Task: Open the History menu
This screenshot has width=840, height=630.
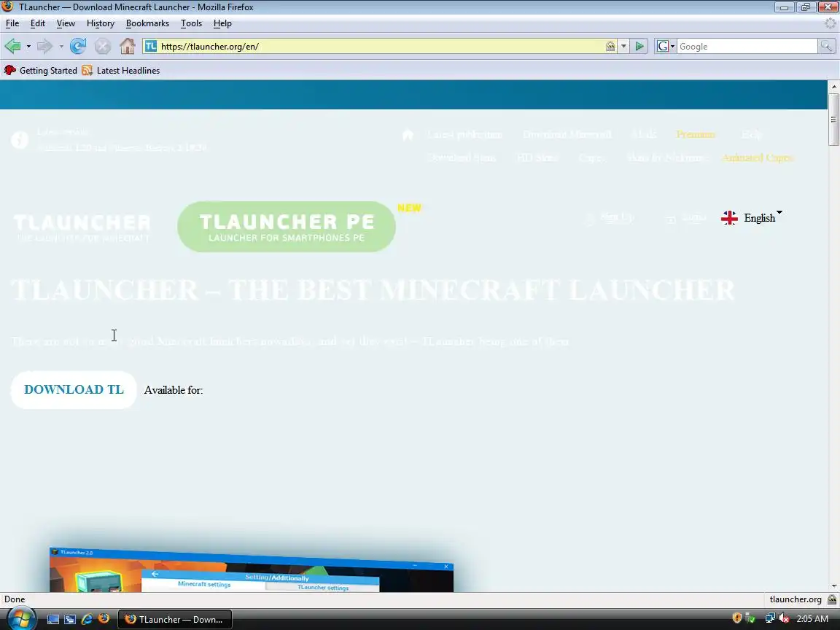Action: (x=100, y=23)
